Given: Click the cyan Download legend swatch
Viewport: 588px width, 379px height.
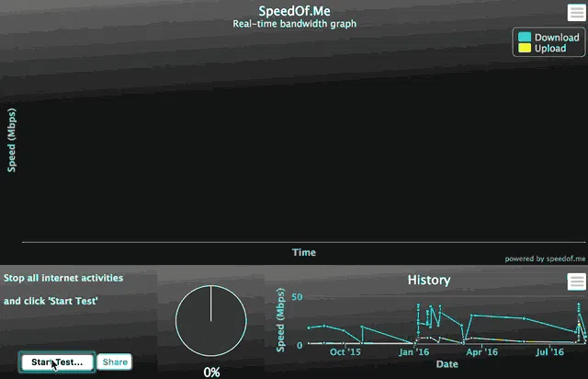Looking at the screenshot, I should [x=525, y=37].
